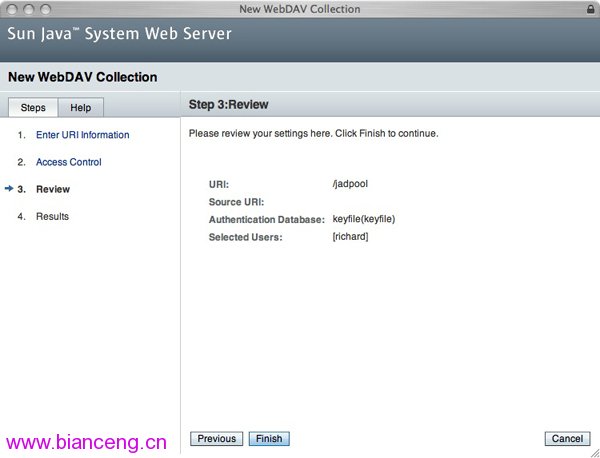Open the Help tab
The image size is (600, 458).
(81, 108)
